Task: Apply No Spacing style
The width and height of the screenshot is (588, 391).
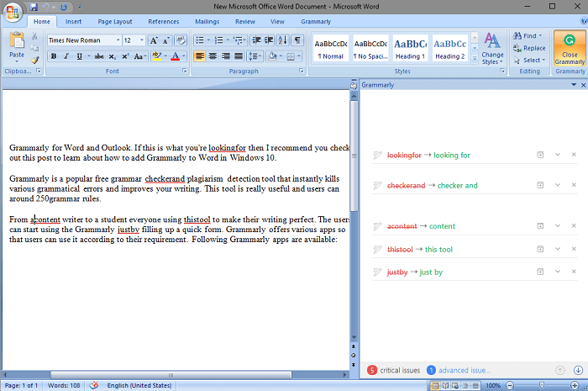Action: pos(370,49)
